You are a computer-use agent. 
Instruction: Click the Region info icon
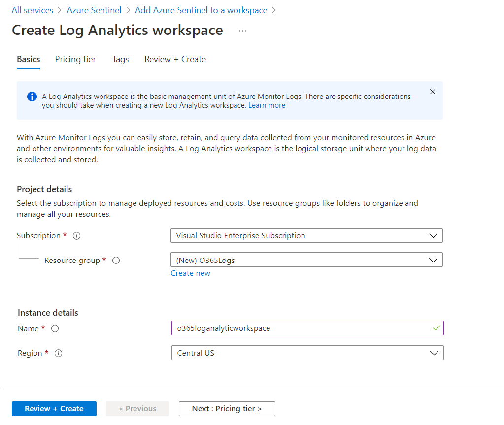[59, 353]
